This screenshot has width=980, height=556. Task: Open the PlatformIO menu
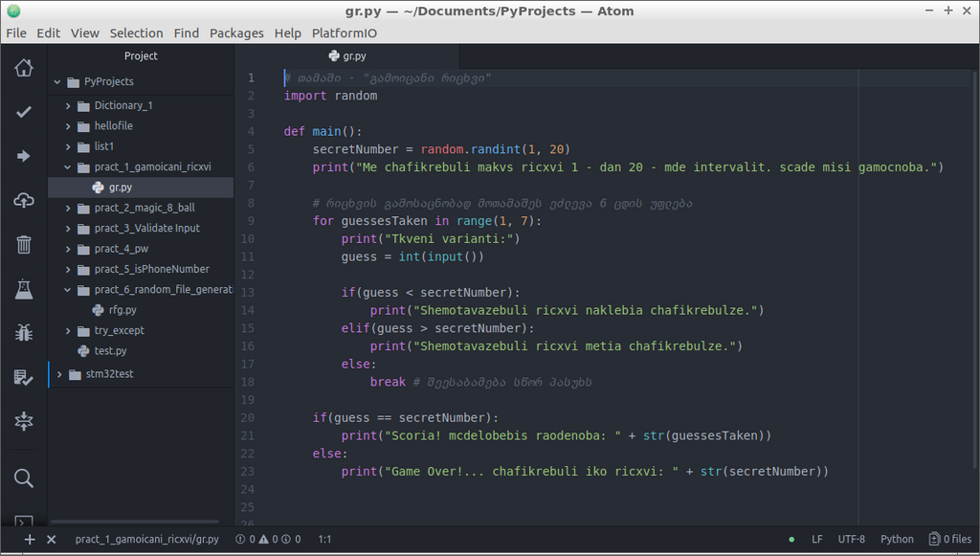point(345,33)
